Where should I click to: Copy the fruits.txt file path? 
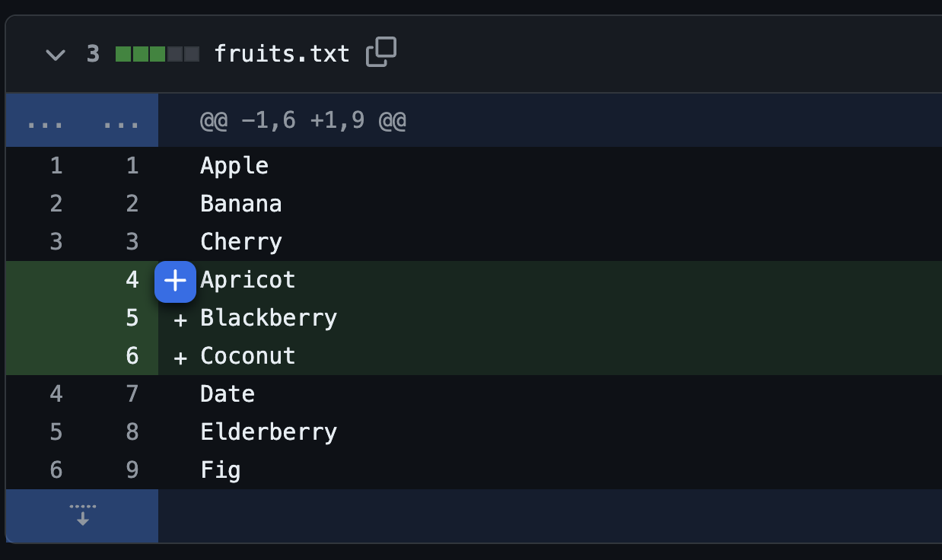coord(381,53)
